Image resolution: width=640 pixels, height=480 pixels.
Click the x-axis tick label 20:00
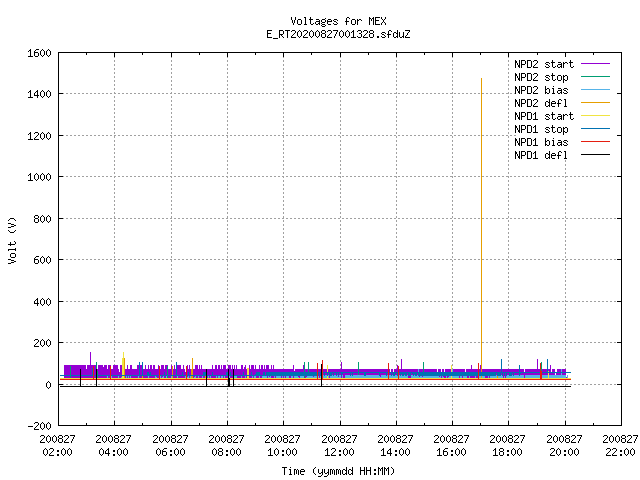pos(564,452)
